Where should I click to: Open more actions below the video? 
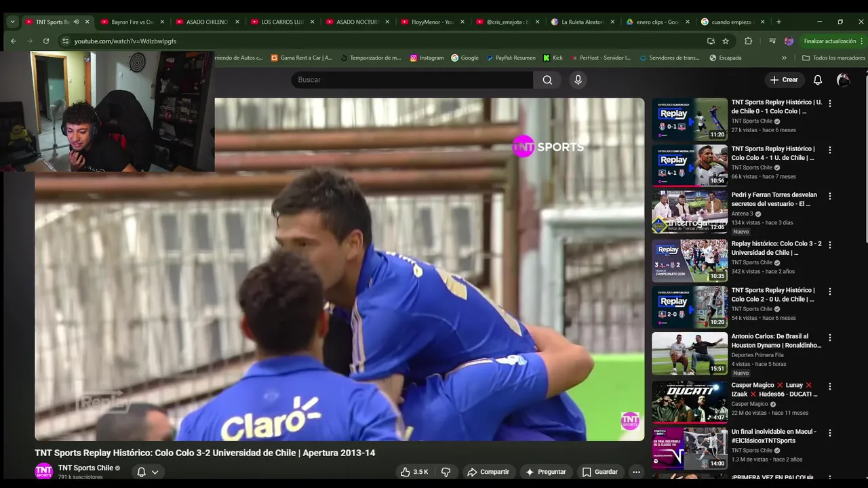tap(636, 472)
